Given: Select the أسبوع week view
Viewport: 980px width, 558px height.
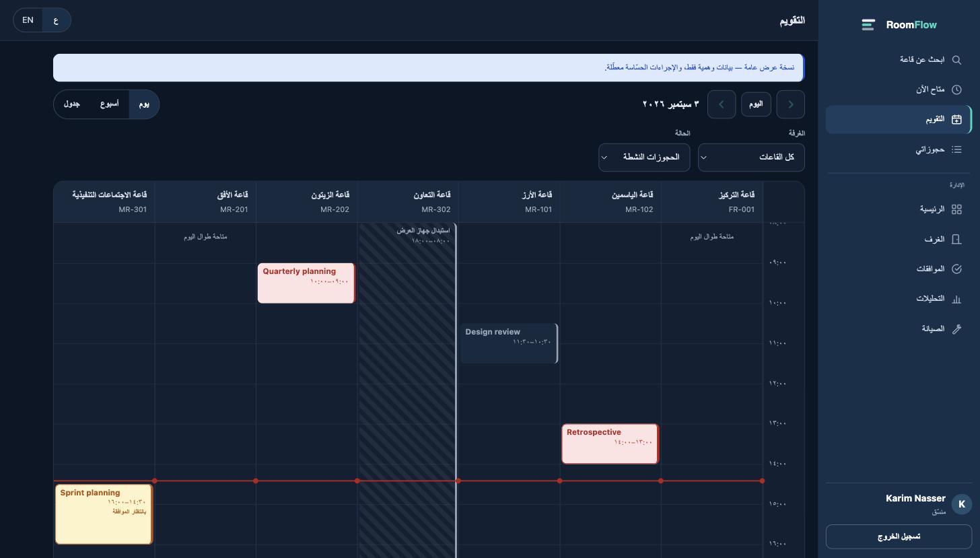Looking at the screenshot, I should [x=109, y=104].
